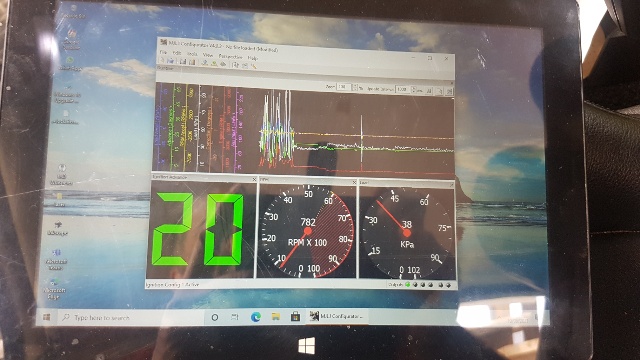Click the Update Interval stepper arrows
This screenshot has height=360, width=640.
pos(413,89)
